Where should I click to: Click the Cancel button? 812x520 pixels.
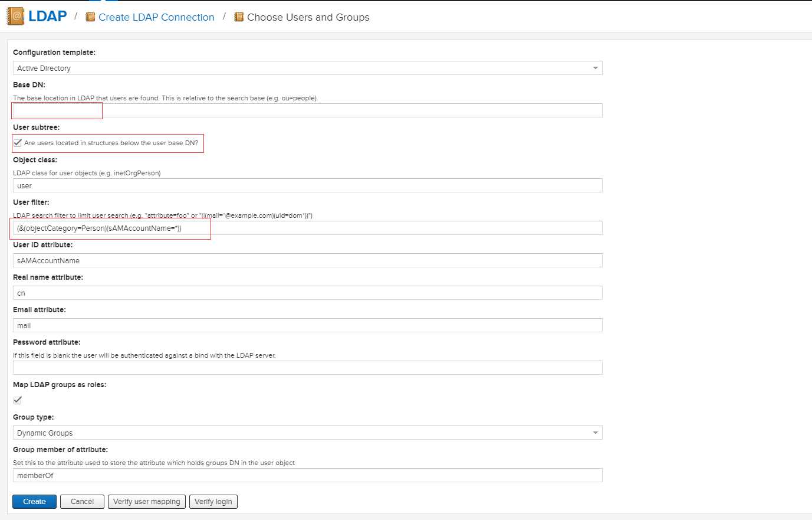pyautogui.click(x=82, y=502)
